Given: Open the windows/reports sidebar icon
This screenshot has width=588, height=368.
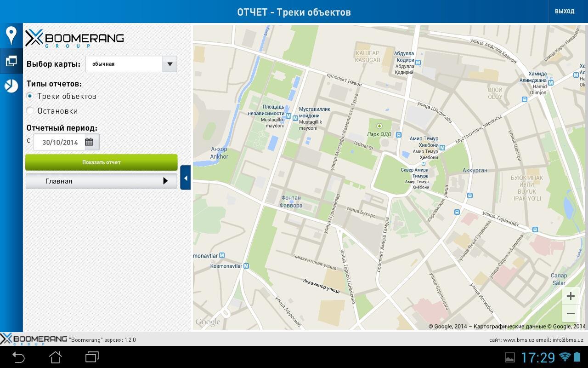Looking at the screenshot, I should (11, 61).
